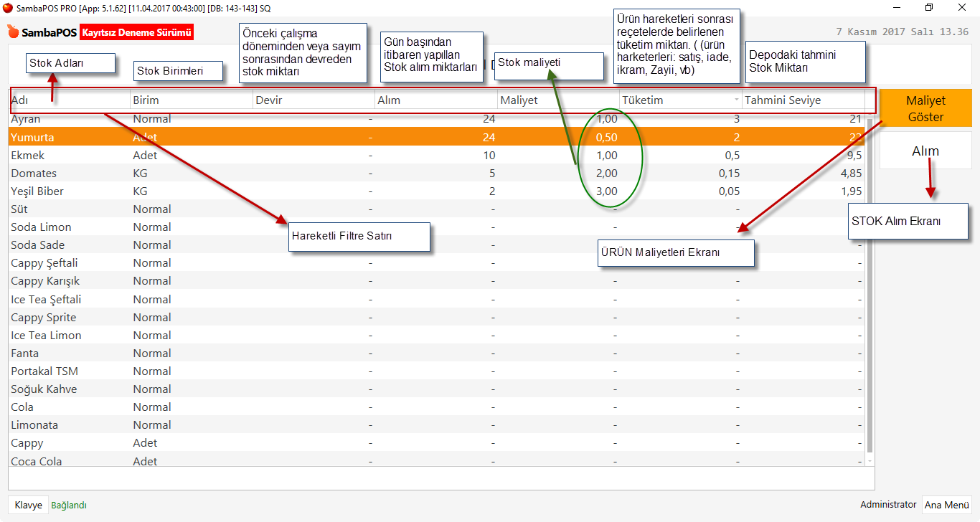The width and height of the screenshot is (980, 522).
Task: Open the Klavye on-screen keyboard
Action: (x=29, y=505)
